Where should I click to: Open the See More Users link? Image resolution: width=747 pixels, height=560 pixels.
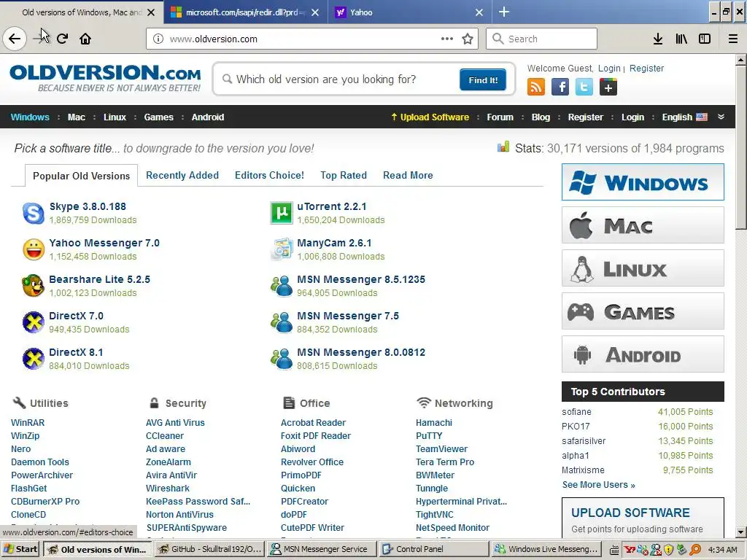(598, 485)
